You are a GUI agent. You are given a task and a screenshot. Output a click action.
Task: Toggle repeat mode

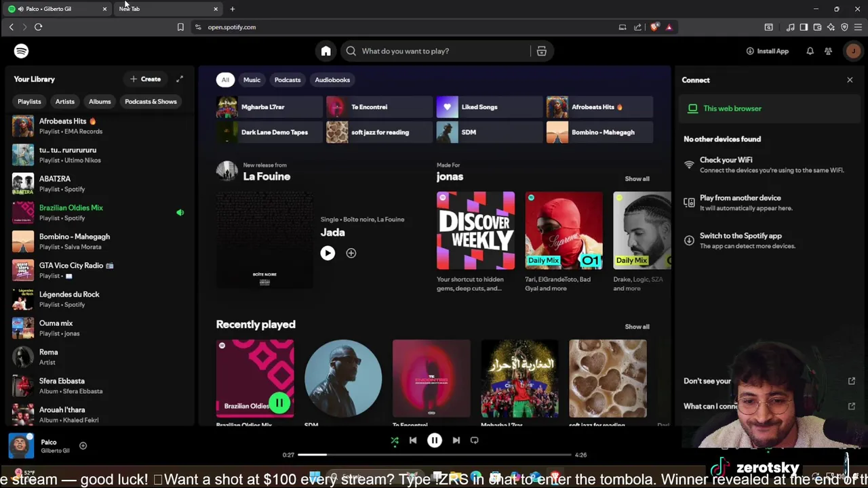(475, 441)
